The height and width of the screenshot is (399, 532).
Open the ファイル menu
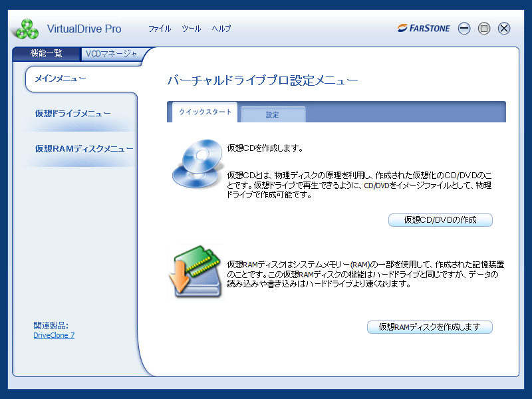coord(160,29)
